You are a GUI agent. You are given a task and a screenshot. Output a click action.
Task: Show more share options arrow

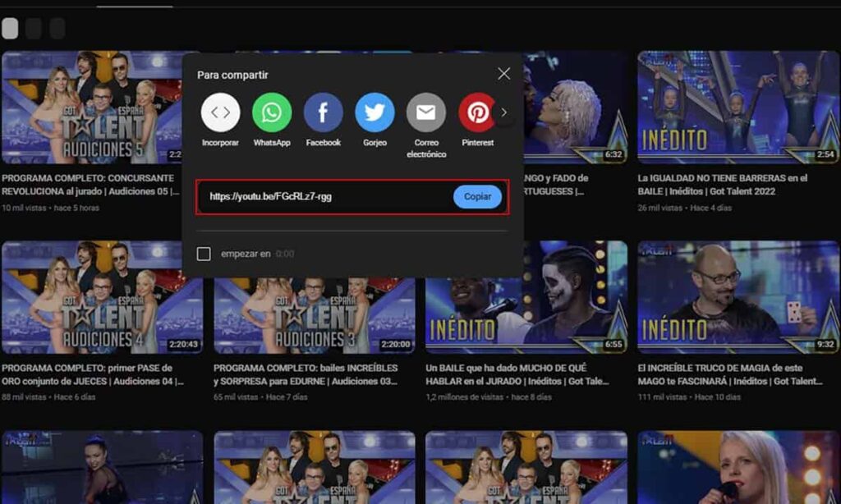[503, 112]
